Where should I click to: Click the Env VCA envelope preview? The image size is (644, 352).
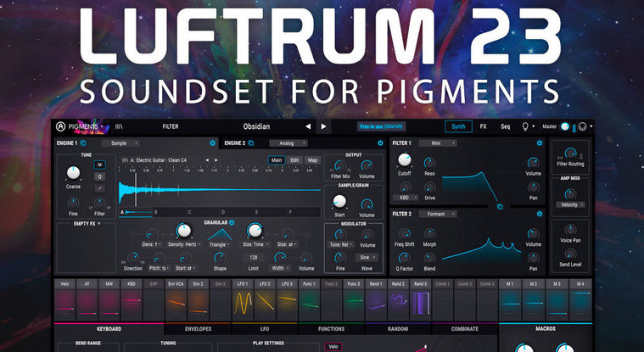coord(176,304)
